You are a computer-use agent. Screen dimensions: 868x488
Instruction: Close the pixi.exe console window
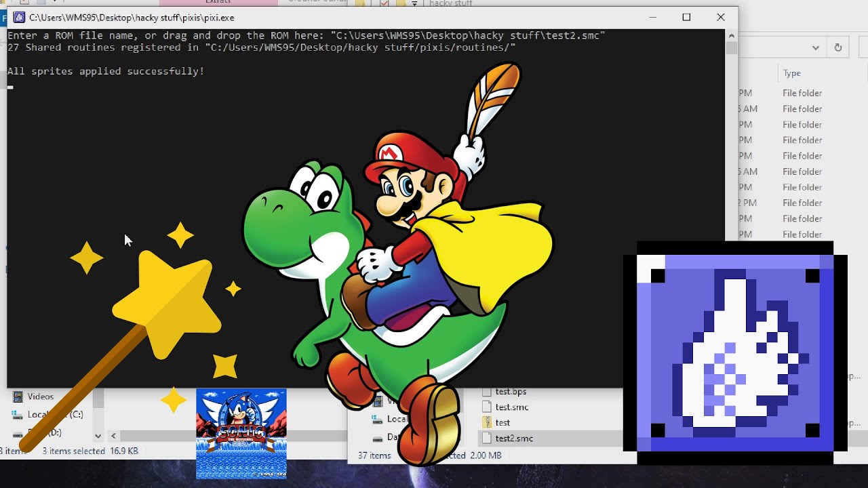tap(721, 18)
